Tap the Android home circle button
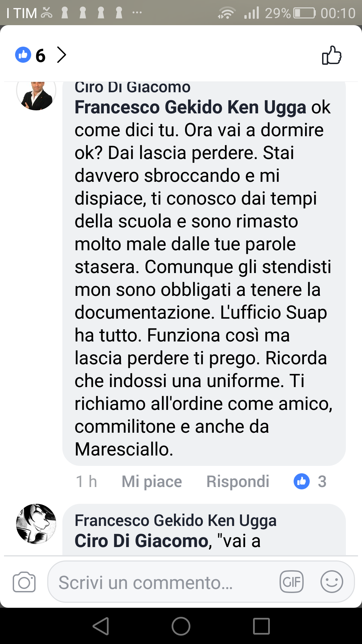 pyautogui.click(x=181, y=626)
